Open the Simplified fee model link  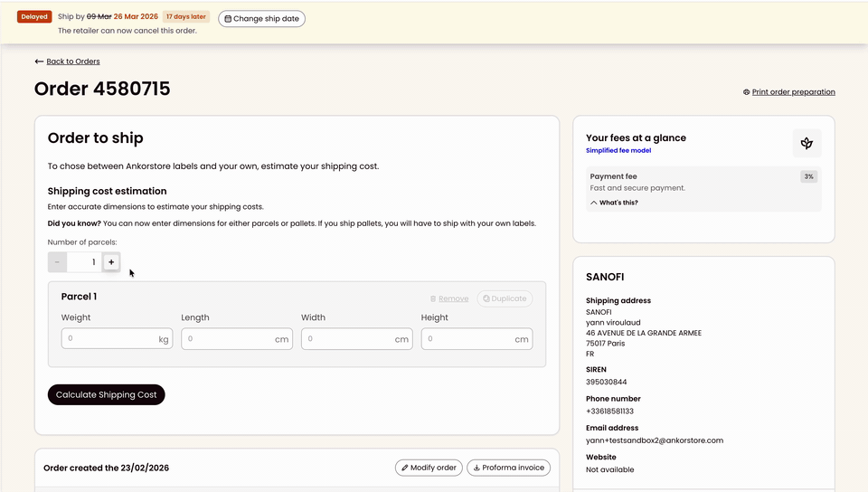[618, 150]
